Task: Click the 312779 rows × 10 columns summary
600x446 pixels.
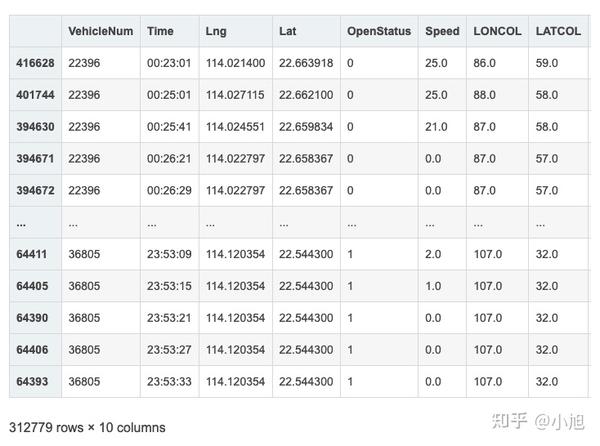Action: tap(87, 428)
